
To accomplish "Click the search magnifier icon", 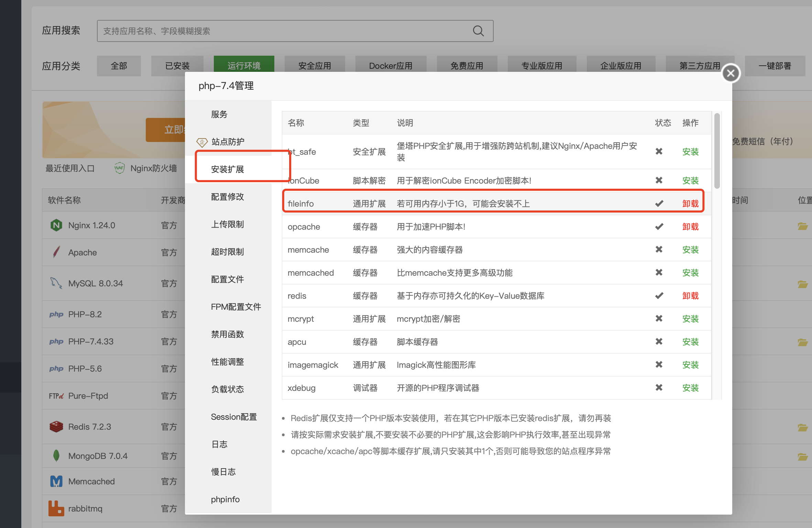I will [x=478, y=31].
